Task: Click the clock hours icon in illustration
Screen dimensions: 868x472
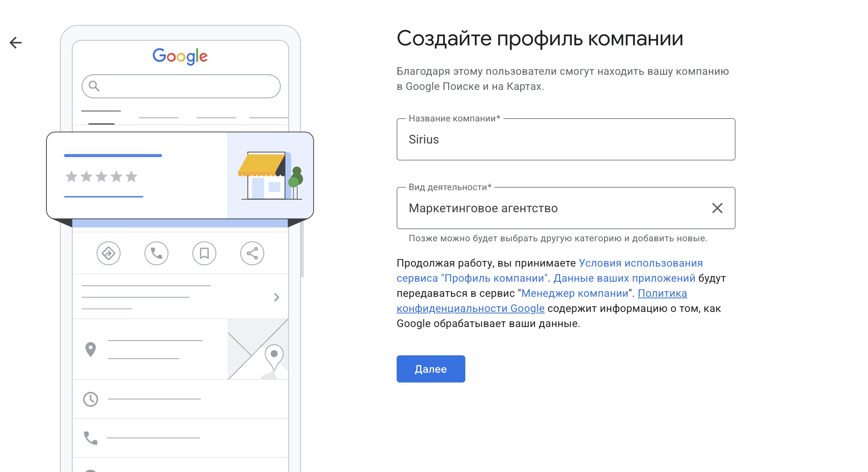Action: (91, 399)
